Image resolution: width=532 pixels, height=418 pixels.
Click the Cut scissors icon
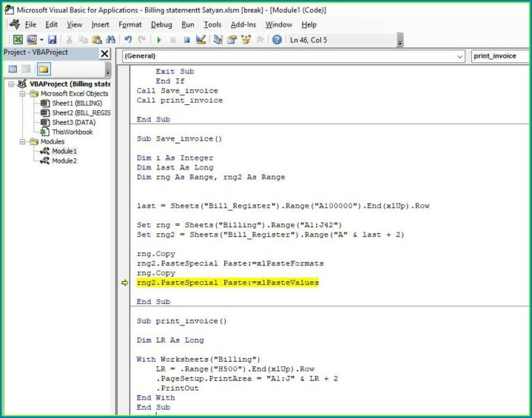(69, 40)
